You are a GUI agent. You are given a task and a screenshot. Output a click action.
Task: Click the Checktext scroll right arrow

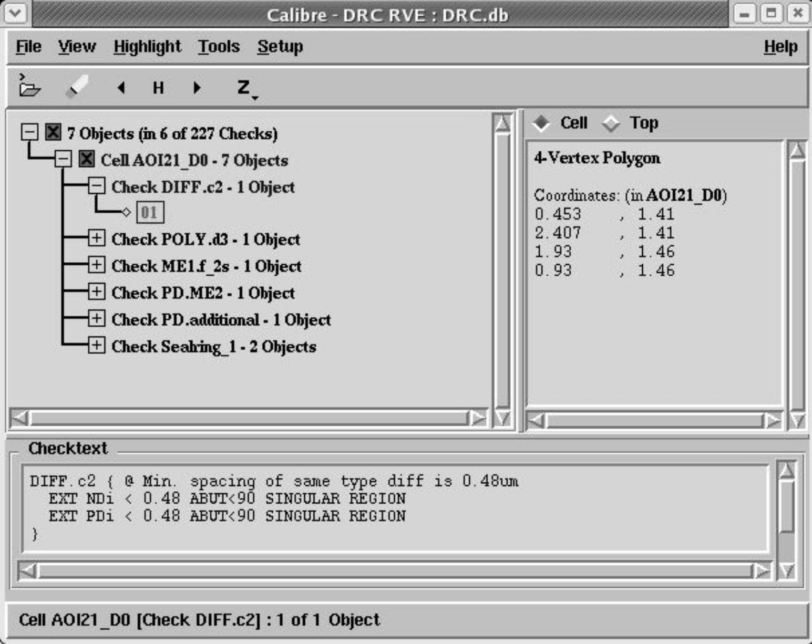762,570
